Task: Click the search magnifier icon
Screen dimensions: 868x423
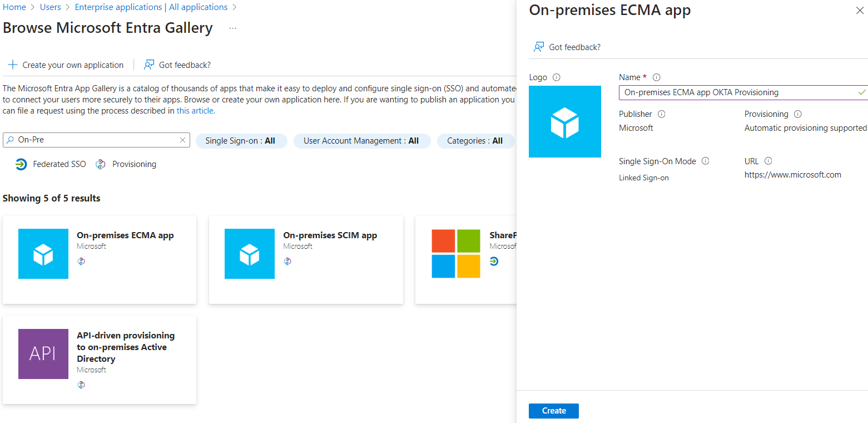Action: tap(10, 140)
